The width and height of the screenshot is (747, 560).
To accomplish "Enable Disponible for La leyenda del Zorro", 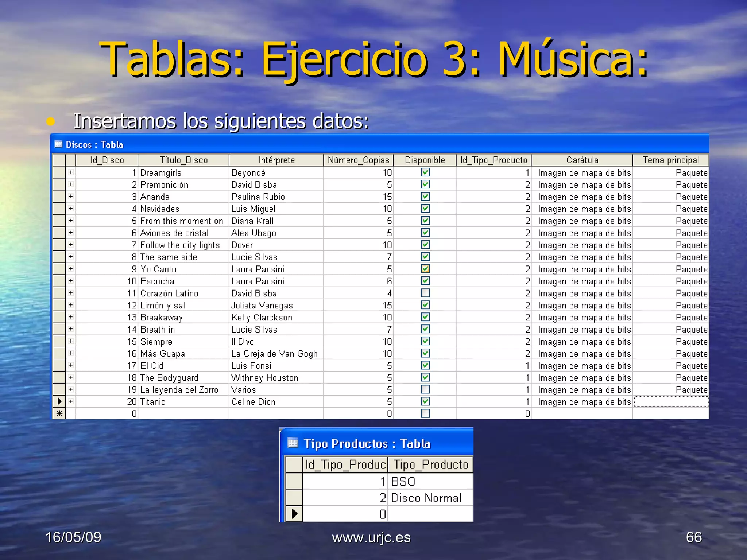I will point(425,389).
